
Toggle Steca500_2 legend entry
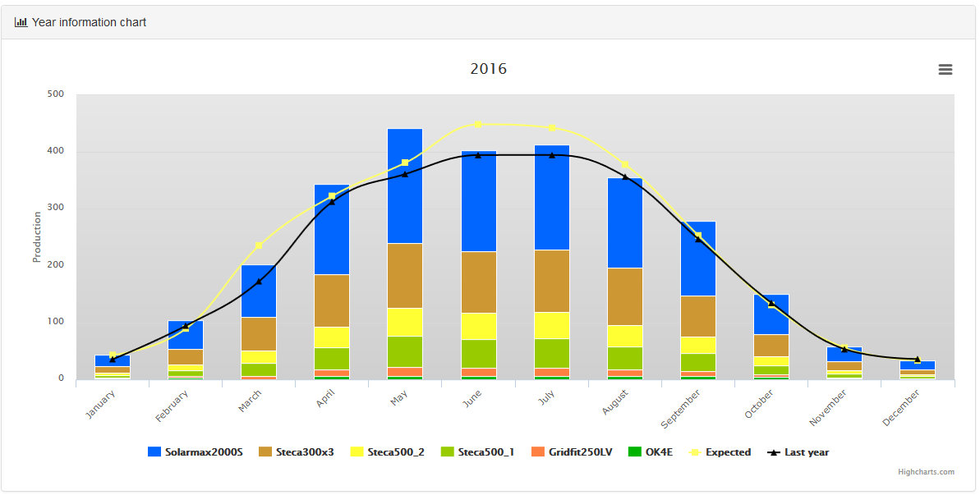(390, 452)
